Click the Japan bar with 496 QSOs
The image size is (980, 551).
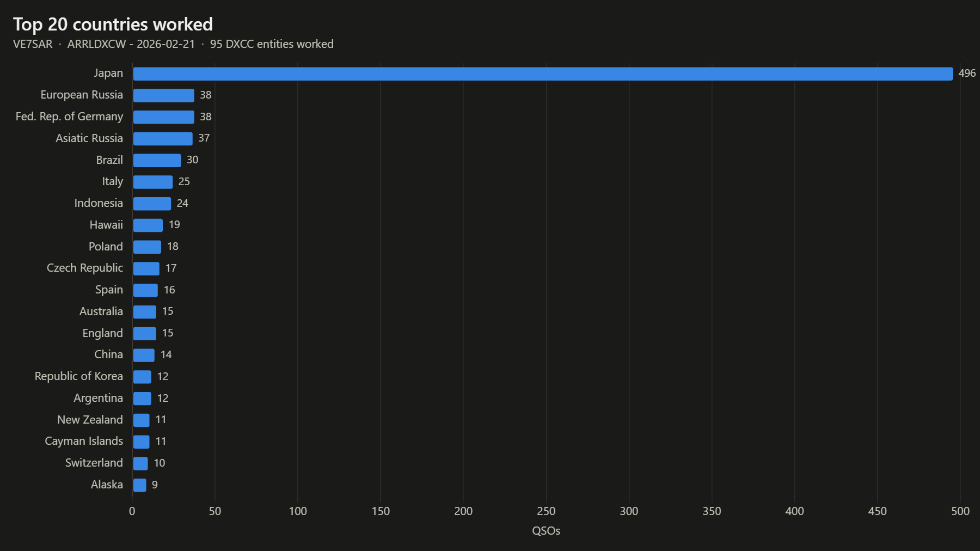[x=543, y=74]
